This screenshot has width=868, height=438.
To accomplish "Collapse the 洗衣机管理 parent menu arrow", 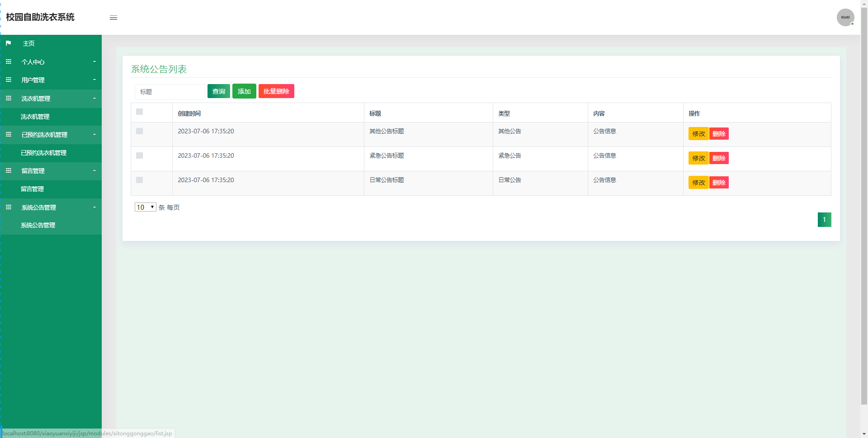I will coord(94,98).
